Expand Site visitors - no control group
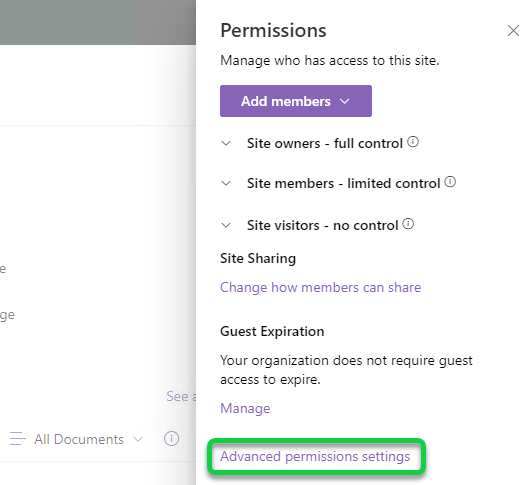The width and height of the screenshot is (530, 485). [226, 225]
